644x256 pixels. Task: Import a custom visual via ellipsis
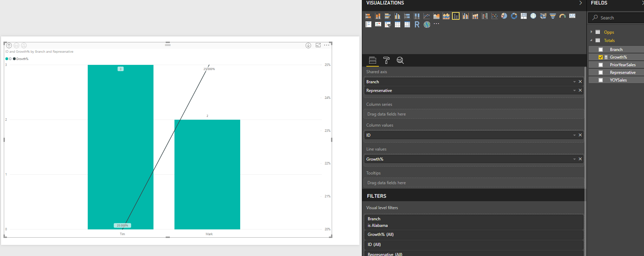click(436, 24)
